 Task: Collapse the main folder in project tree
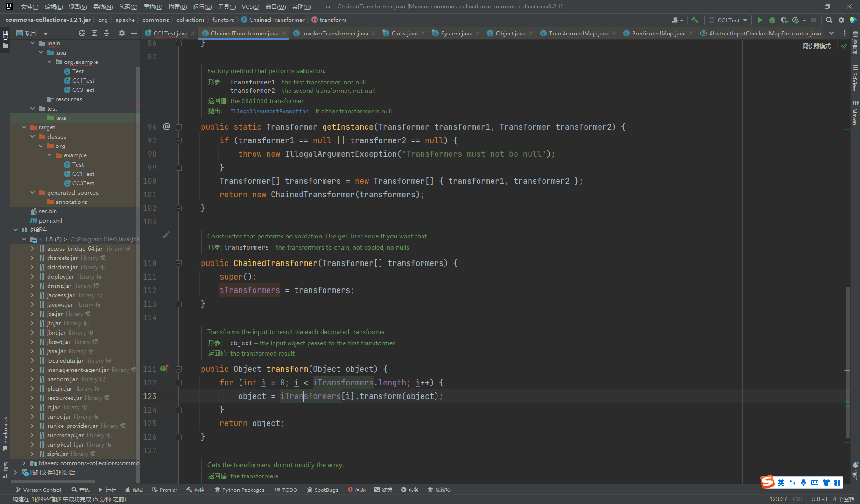click(32, 43)
